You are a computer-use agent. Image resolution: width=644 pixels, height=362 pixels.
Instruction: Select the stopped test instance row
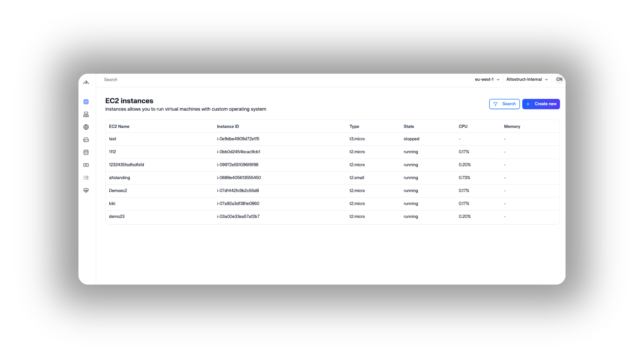pos(113,139)
